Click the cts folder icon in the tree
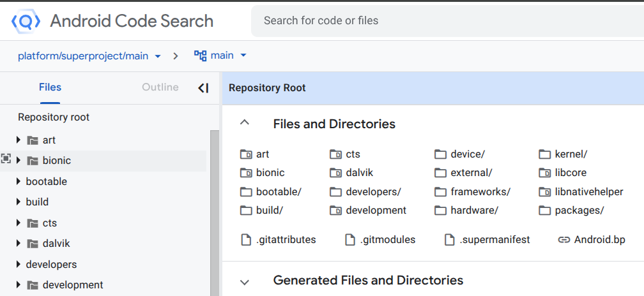Viewport: 644px width, 296px height. coord(33,223)
